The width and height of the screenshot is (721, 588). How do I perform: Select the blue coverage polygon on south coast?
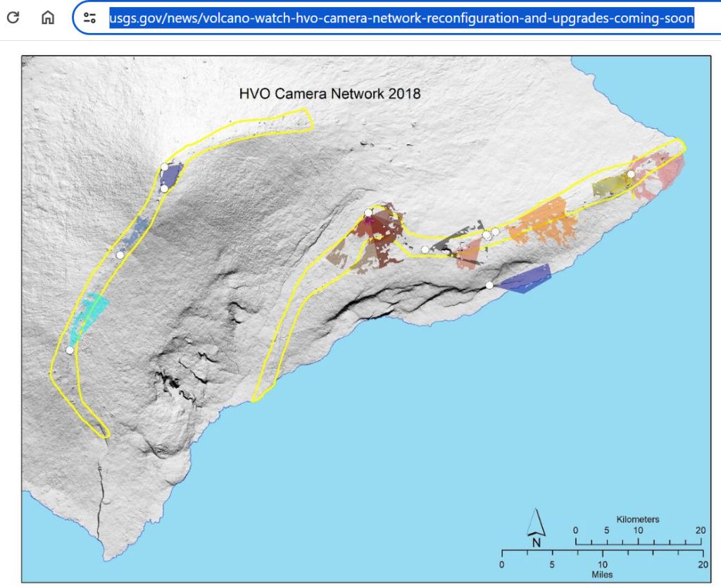click(x=525, y=280)
